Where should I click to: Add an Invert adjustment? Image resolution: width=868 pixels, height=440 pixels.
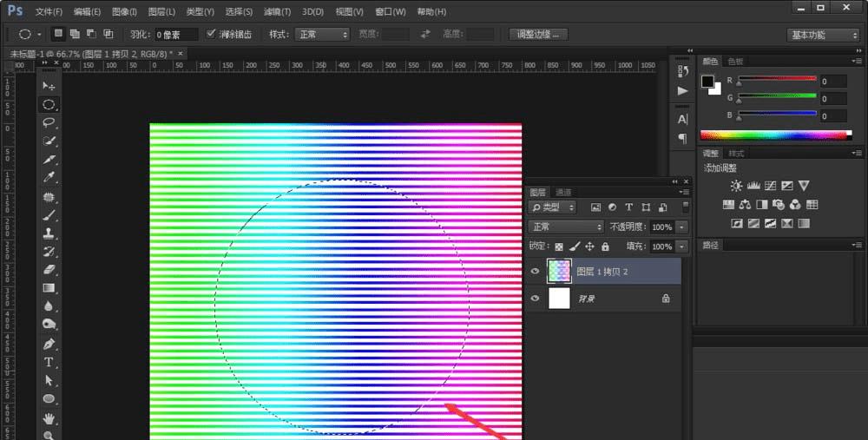(x=737, y=223)
